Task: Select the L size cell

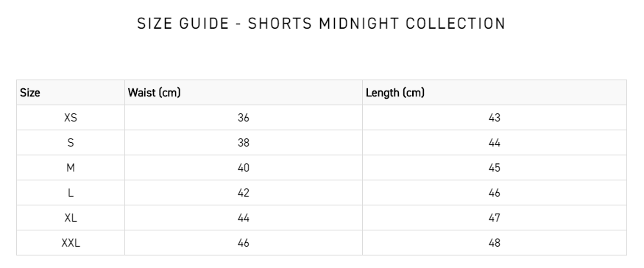Action: [x=71, y=193]
